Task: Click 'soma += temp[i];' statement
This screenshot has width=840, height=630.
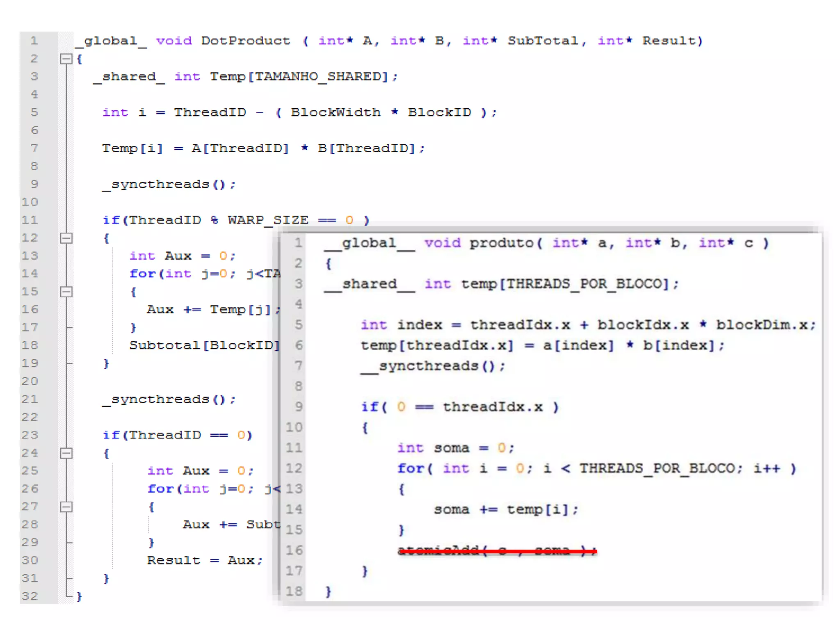Action: [506, 509]
